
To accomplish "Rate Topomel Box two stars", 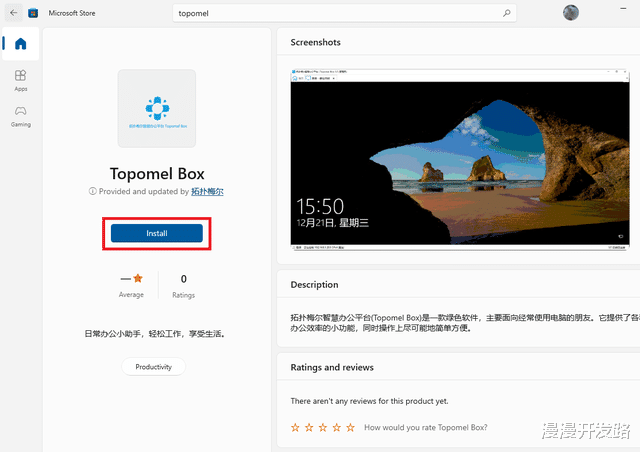I will pos(309,428).
